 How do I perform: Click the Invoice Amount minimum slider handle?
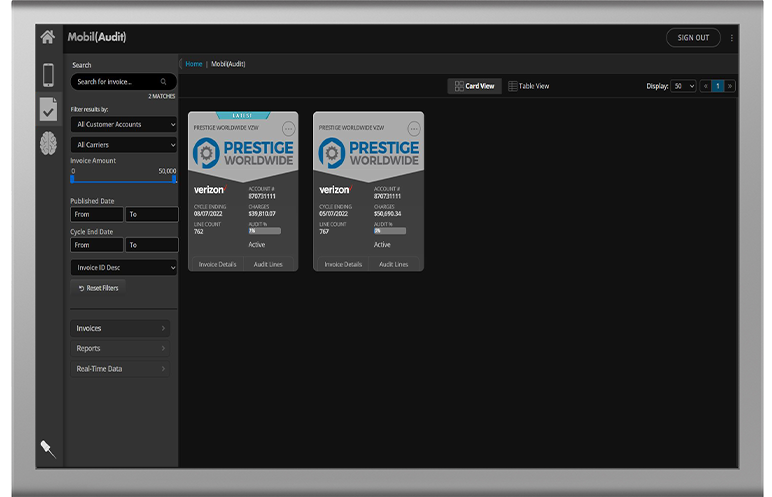click(x=72, y=179)
